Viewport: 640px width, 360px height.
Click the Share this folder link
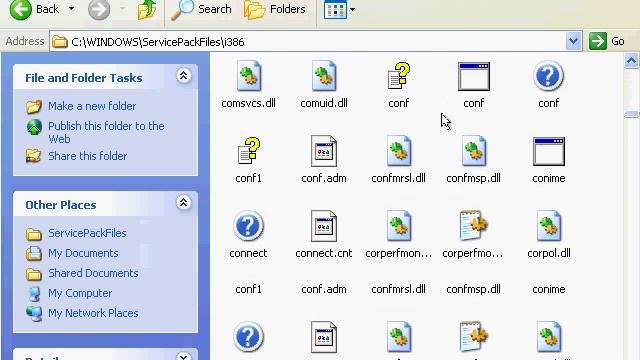point(87,156)
